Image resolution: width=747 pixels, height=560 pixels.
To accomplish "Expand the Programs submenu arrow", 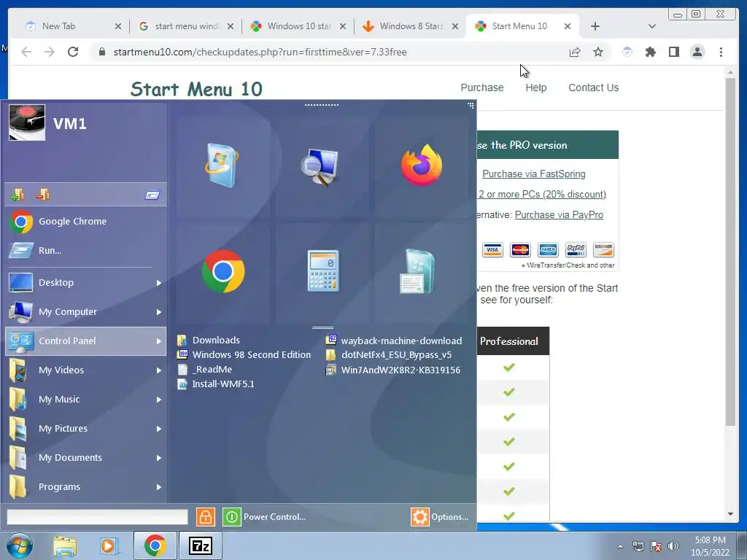I will click(158, 486).
